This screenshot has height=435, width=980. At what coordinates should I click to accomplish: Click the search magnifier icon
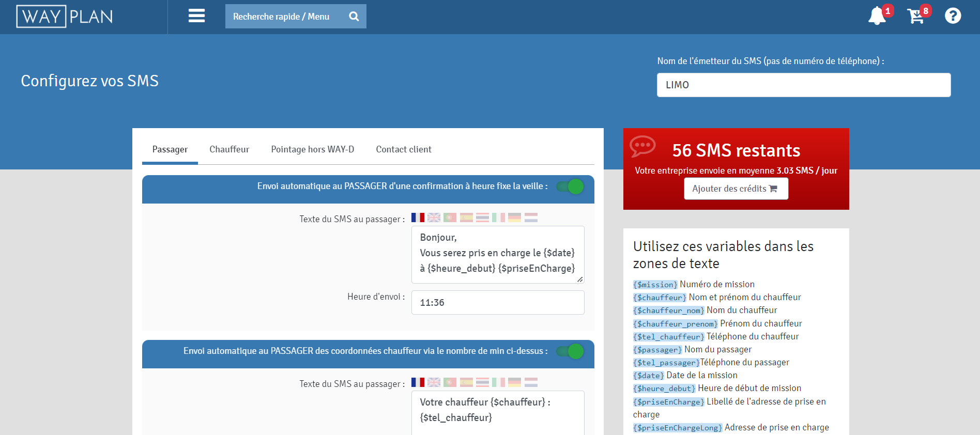354,17
